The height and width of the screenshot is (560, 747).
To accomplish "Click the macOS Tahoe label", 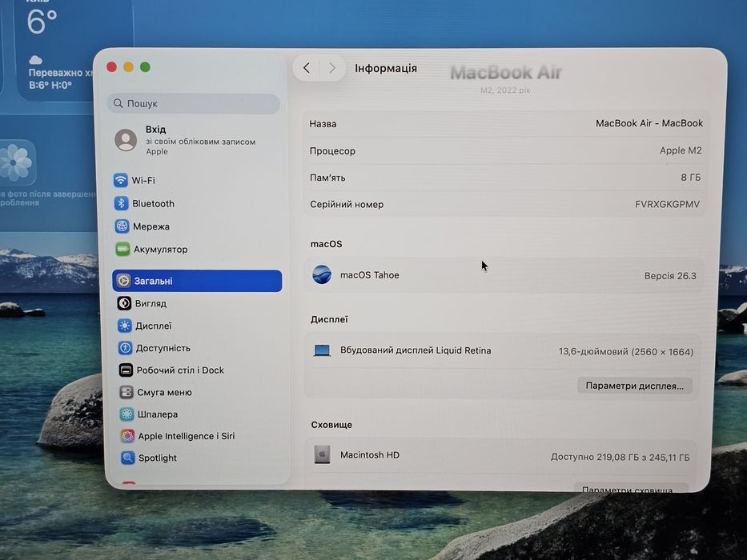I will 370,275.
